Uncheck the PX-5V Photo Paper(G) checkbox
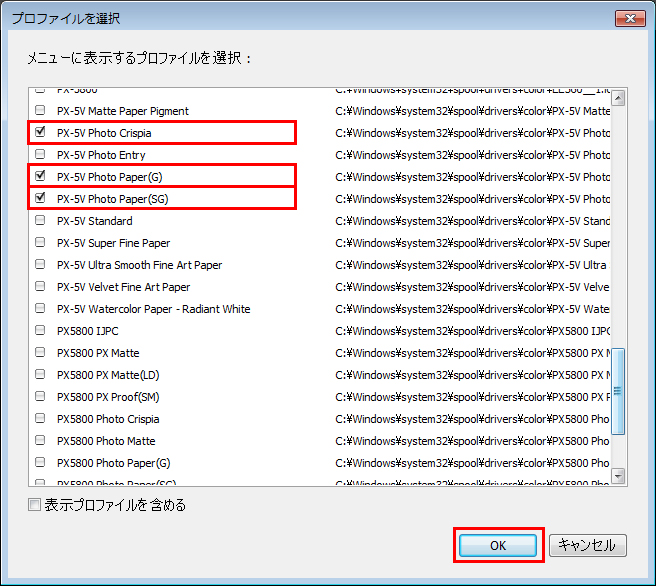This screenshot has width=656, height=586. [40, 176]
